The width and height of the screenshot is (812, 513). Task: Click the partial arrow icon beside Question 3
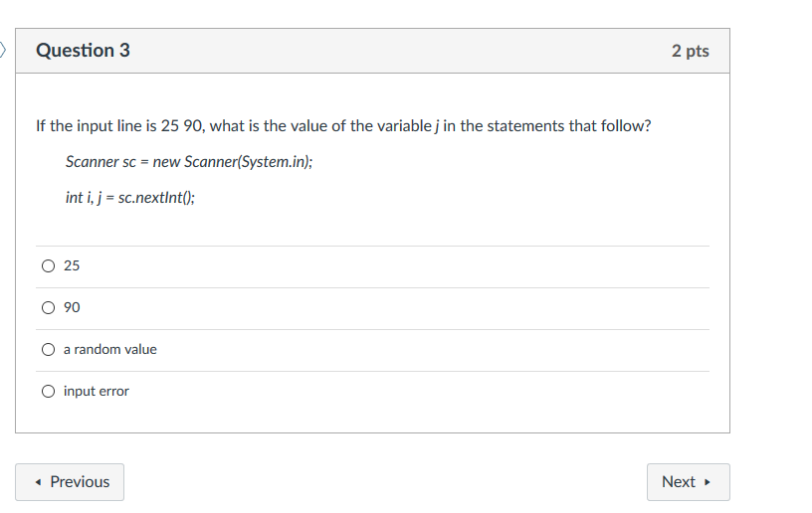tap(3, 49)
